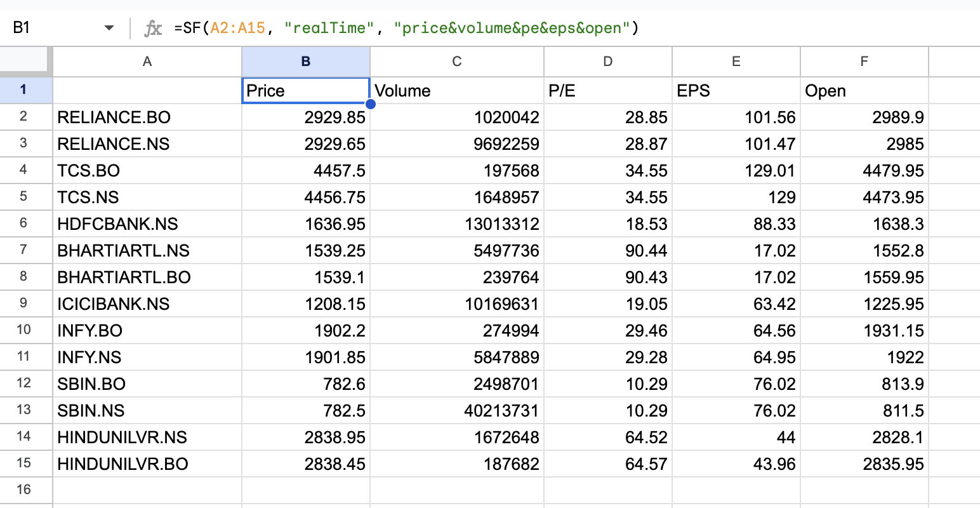Click Open value 1931.15

coord(864,330)
